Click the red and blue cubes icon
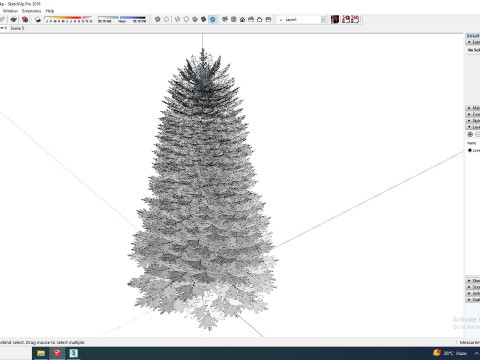This screenshot has width=480, height=360. point(25,19)
